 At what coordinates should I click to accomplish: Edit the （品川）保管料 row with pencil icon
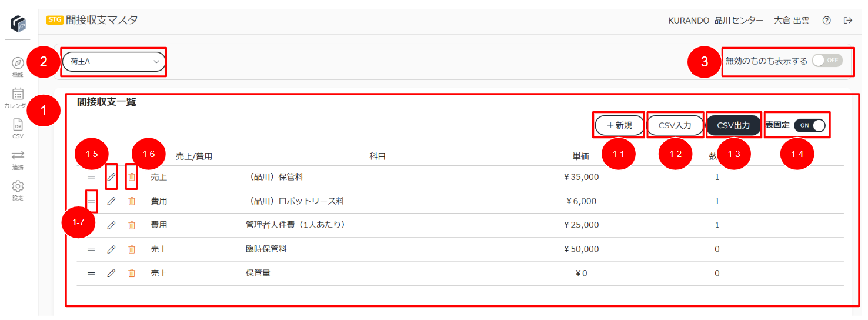point(111,177)
